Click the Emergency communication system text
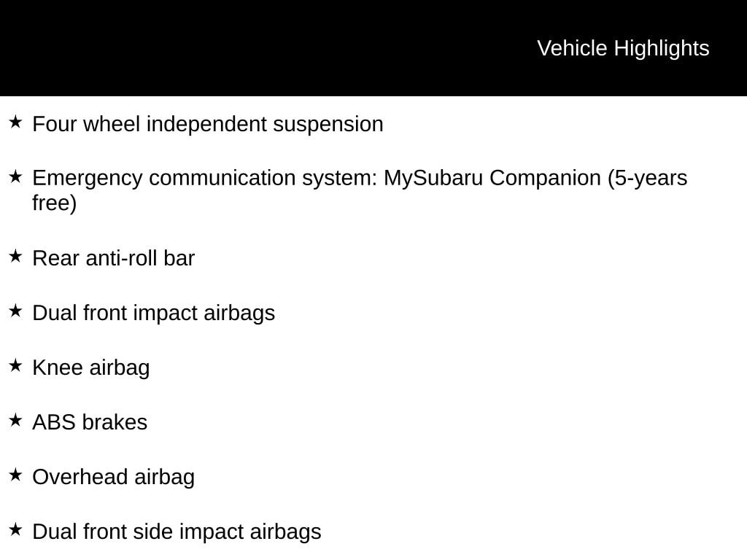The width and height of the screenshot is (747, 560). 204,178
